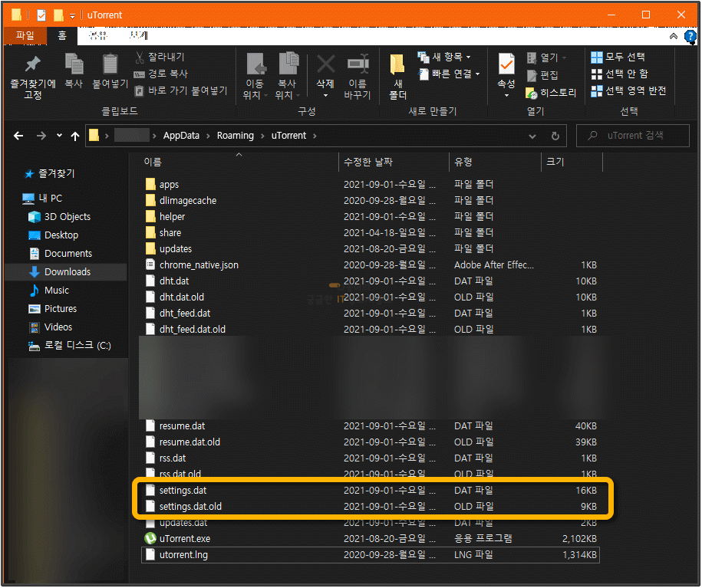Viewport: 702px width, 588px height.
Task: Select This PC (내 PC) in sidebar
Action: pyautogui.click(x=42, y=199)
